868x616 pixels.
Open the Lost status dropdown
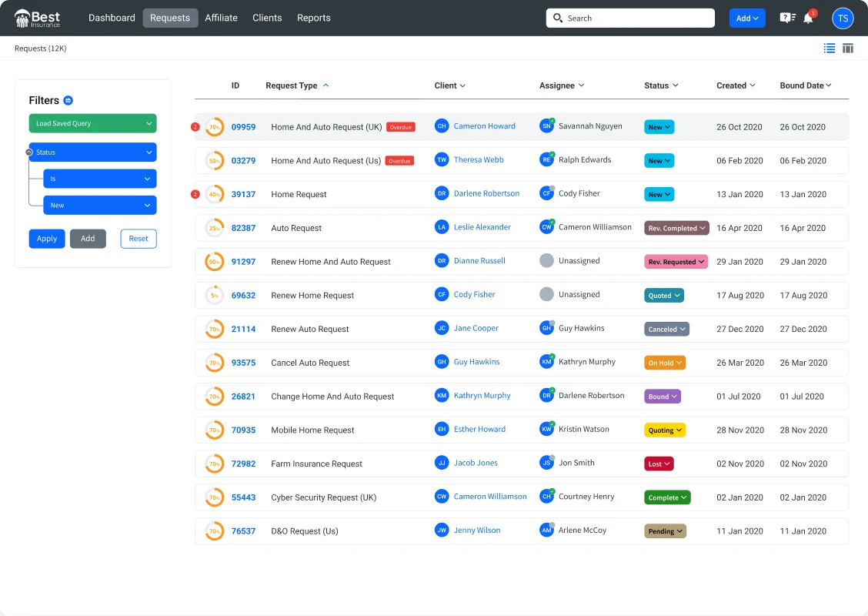659,464
